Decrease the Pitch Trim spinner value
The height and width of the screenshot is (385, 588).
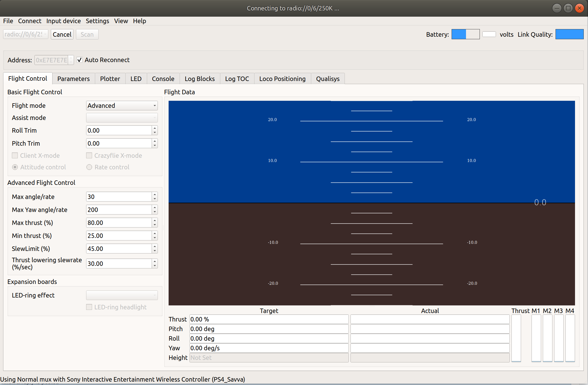tap(154, 146)
